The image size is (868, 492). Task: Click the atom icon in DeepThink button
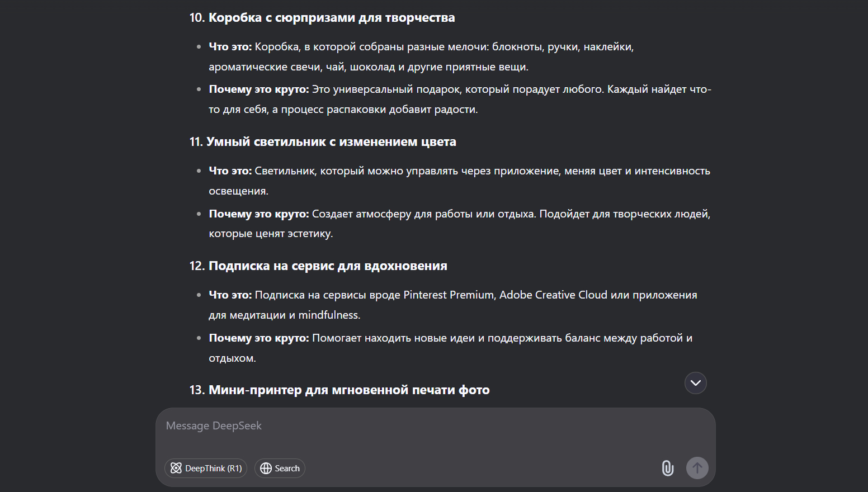176,469
